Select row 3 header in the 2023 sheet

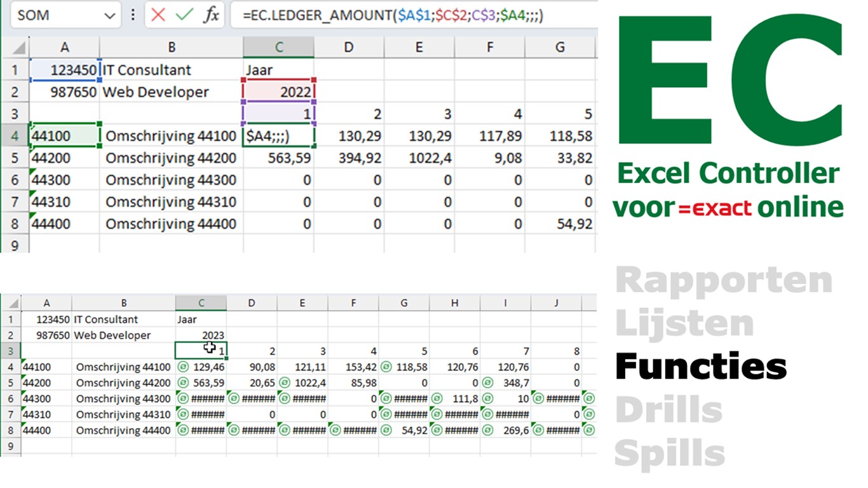point(11,351)
